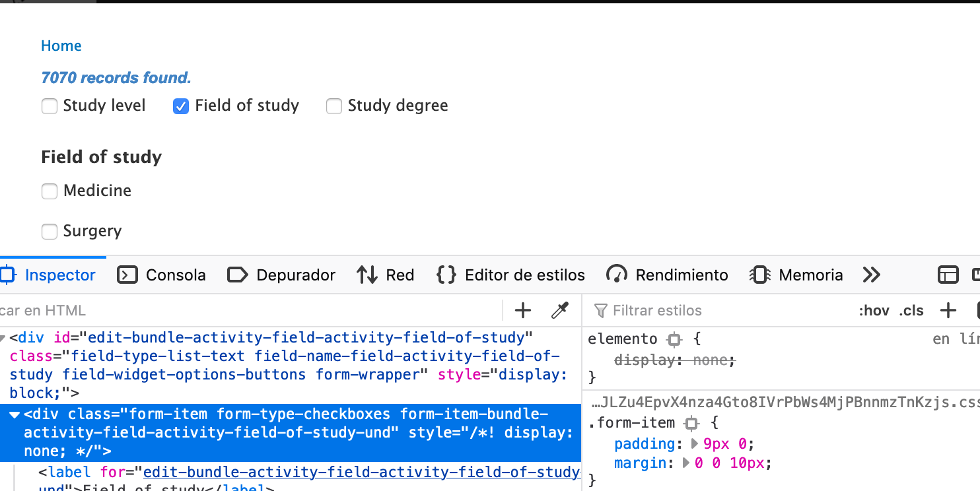Tick the Medicine checkbox

[50, 191]
